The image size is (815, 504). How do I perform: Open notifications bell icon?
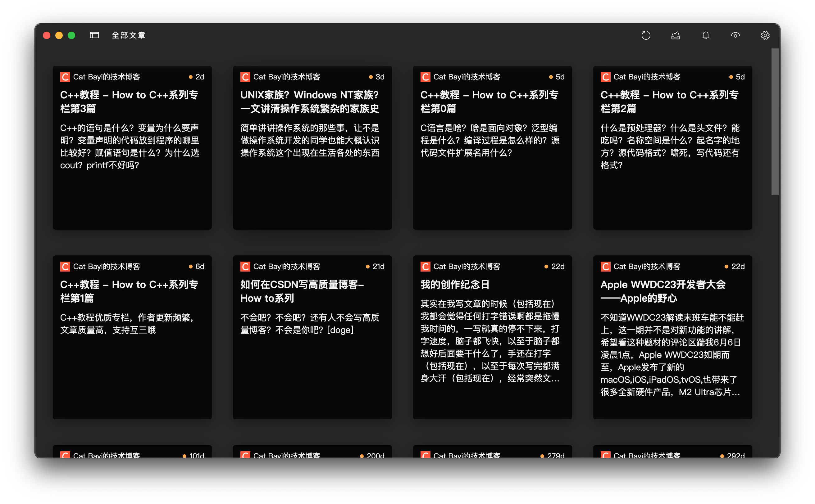click(705, 35)
